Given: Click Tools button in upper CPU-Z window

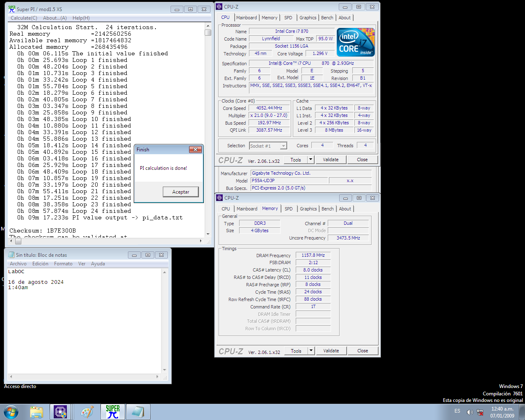Looking at the screenshot, I should 296,160.
